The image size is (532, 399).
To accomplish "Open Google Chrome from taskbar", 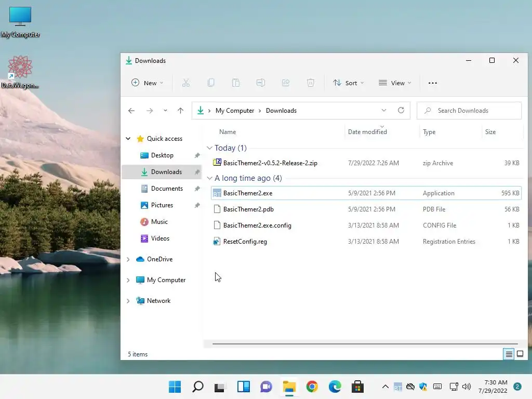I will [312, 387].
